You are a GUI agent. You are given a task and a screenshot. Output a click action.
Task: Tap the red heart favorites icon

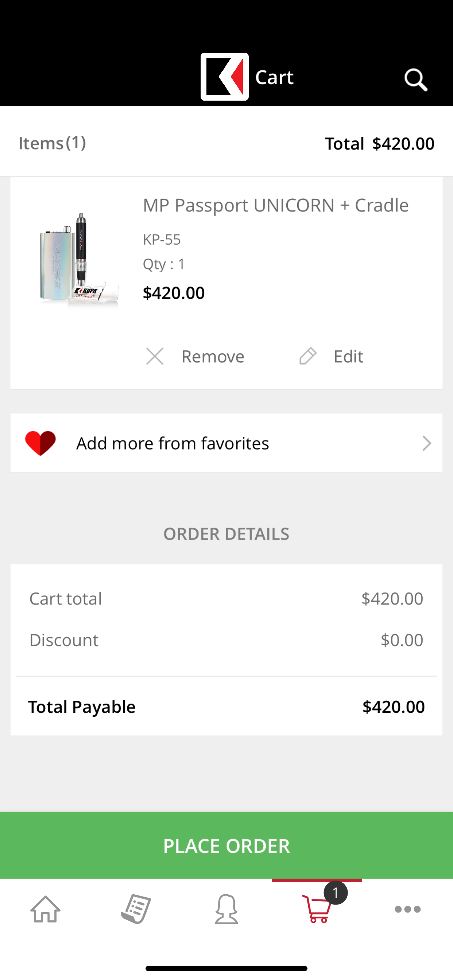pyautogui.click(x=40, y=443)
